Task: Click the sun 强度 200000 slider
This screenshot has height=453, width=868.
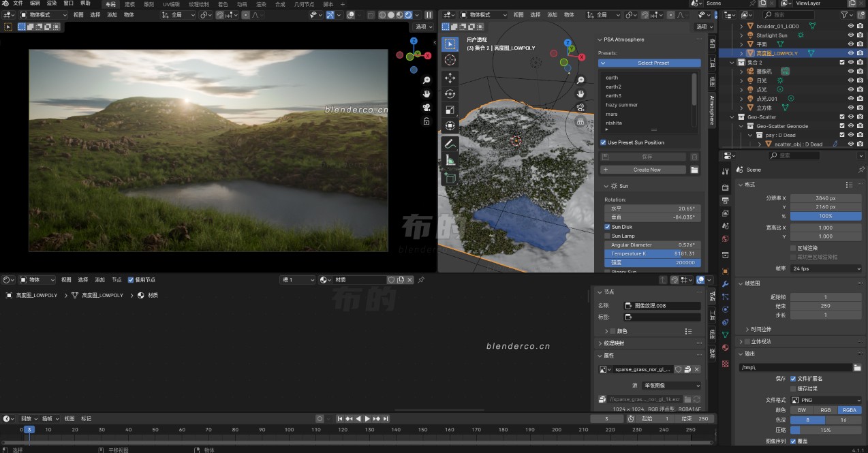Action: point(652,262)
